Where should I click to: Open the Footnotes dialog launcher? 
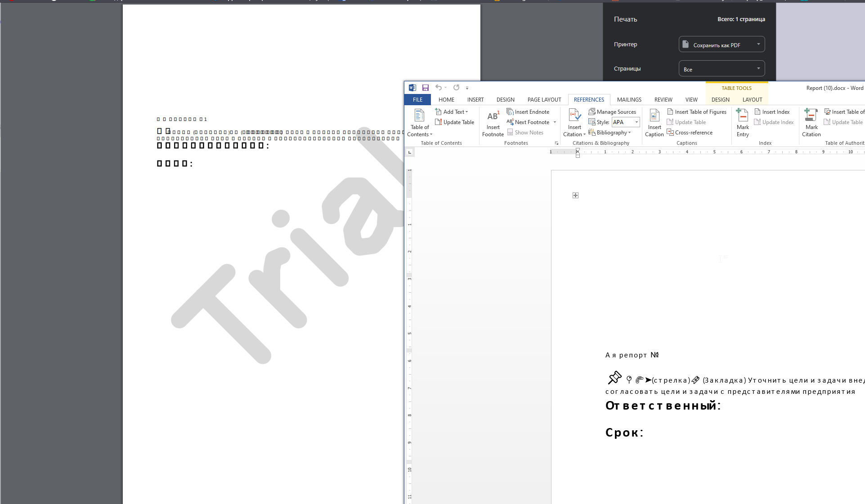coord(556,143)
